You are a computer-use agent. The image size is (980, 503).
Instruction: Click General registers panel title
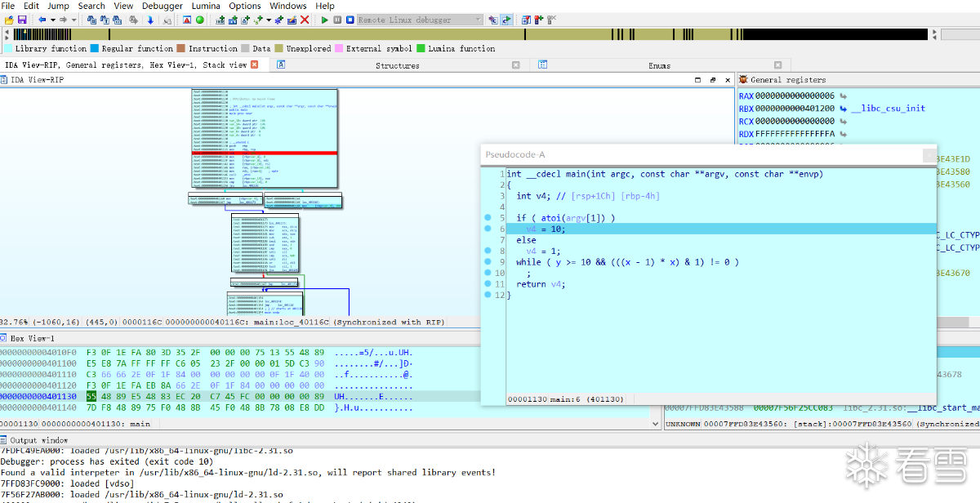coord(788,80)
